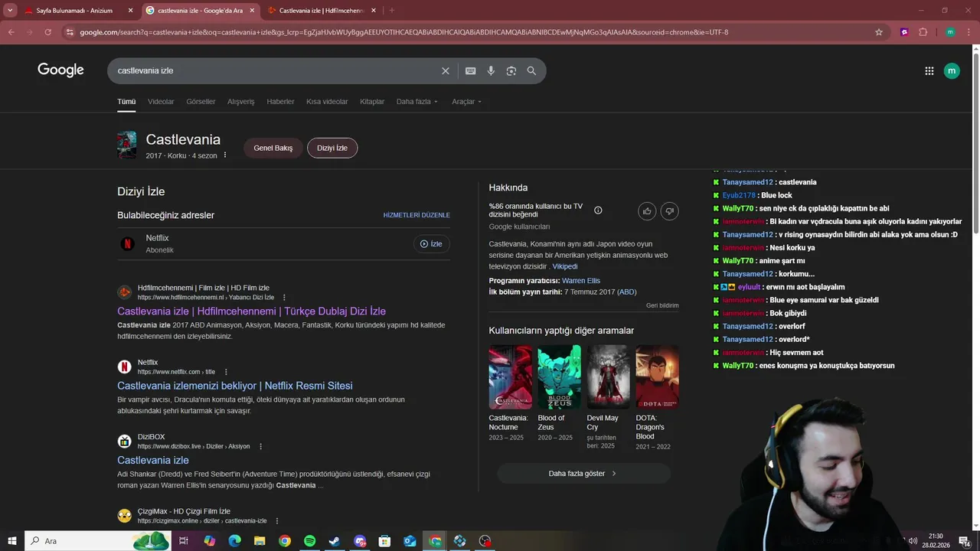Expand Daha fazla göster related searches
Viewport: 980px width, 551px height.
[x=583, y=474]
